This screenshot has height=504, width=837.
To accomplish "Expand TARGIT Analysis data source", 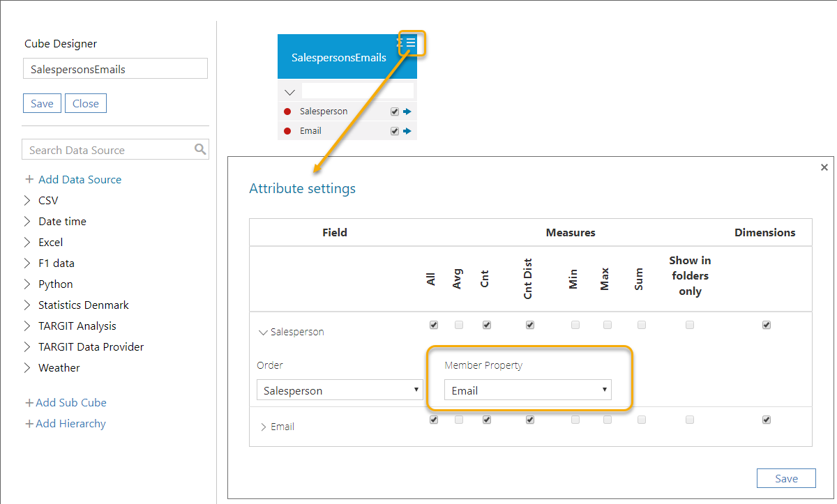I will pos(27,326).
